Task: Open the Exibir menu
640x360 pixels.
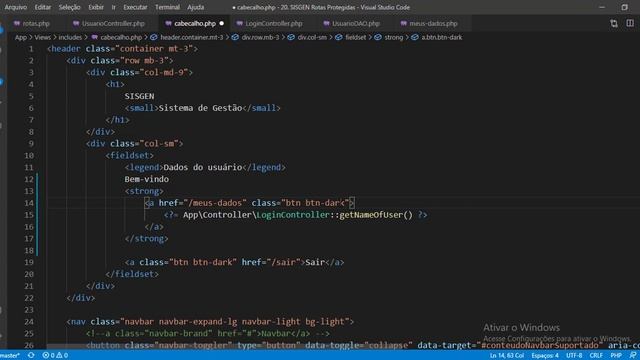Action: (96, 7)
